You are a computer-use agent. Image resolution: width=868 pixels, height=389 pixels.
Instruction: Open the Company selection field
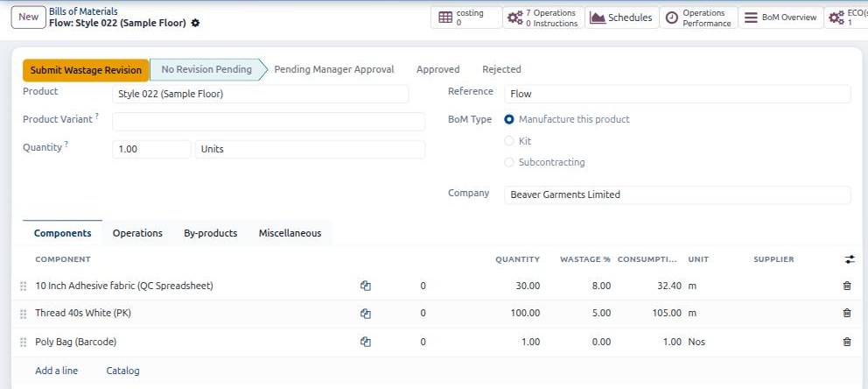[677, 195]
